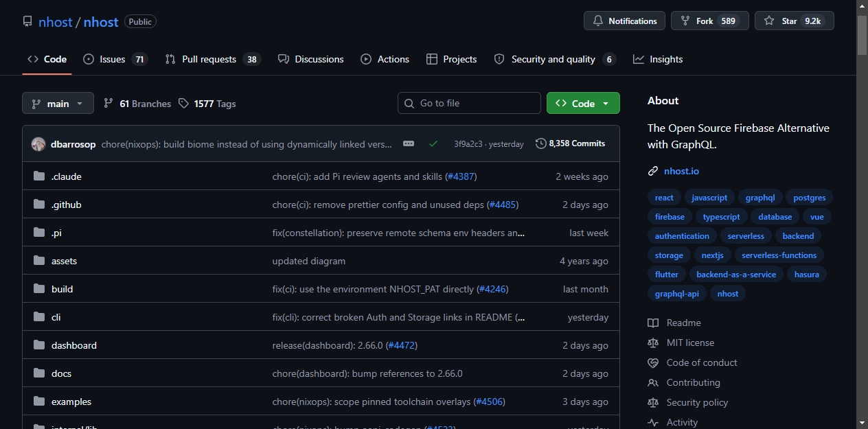Open the Pull requests tab
The width and height of the screenshot is (868, 429).
coord(213,59)
